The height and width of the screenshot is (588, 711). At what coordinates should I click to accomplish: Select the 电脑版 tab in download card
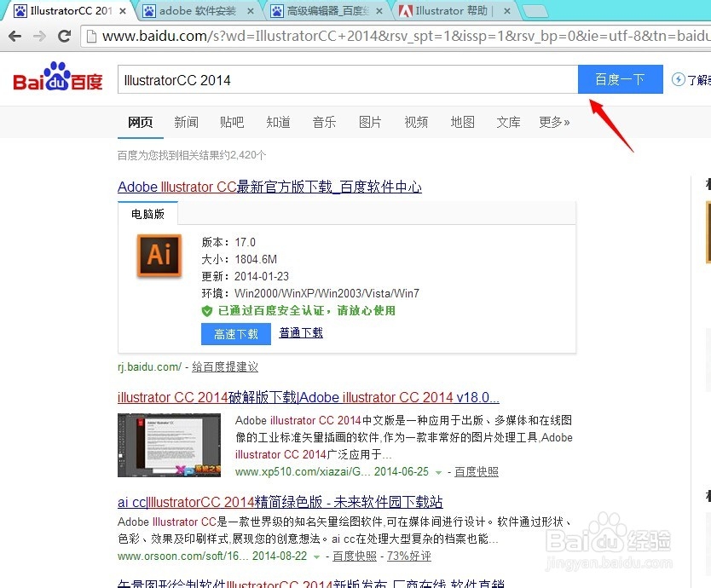147,214
